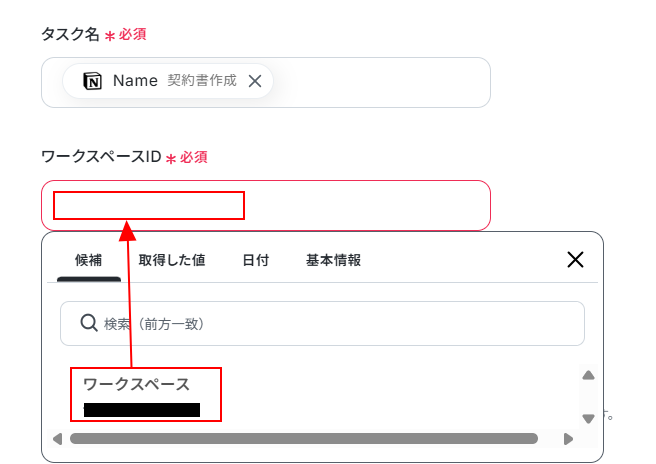Select the 日付 tab
Screen dimensions: 656x464
point(256,260)
